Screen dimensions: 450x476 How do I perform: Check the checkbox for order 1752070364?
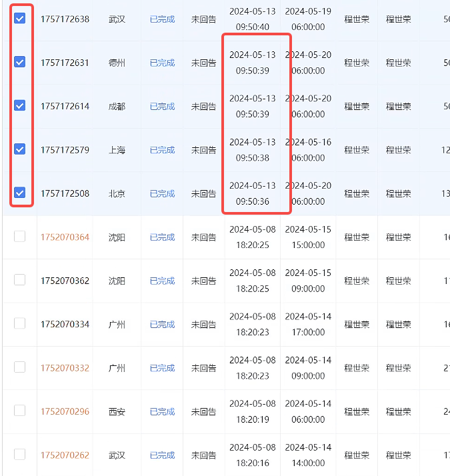coord(20,236)
